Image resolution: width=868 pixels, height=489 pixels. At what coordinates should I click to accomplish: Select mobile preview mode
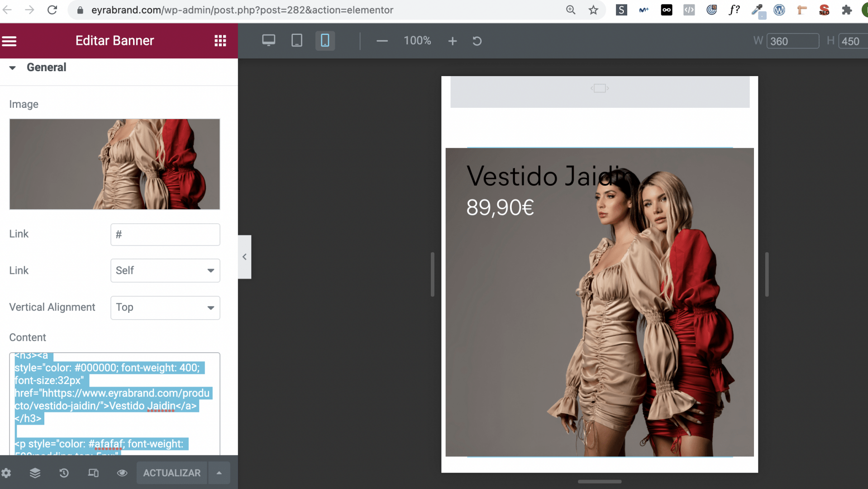(x=325, y=41)
